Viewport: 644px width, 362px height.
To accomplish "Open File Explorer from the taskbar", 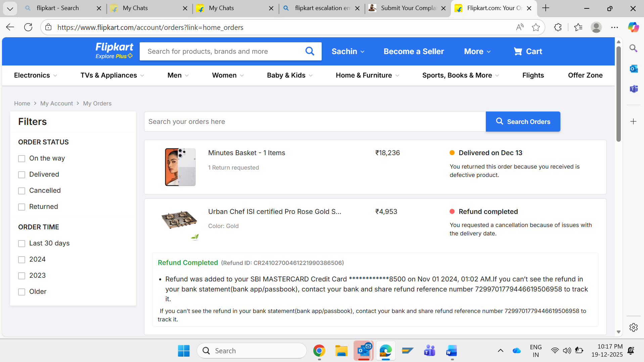I will (341, 351).
